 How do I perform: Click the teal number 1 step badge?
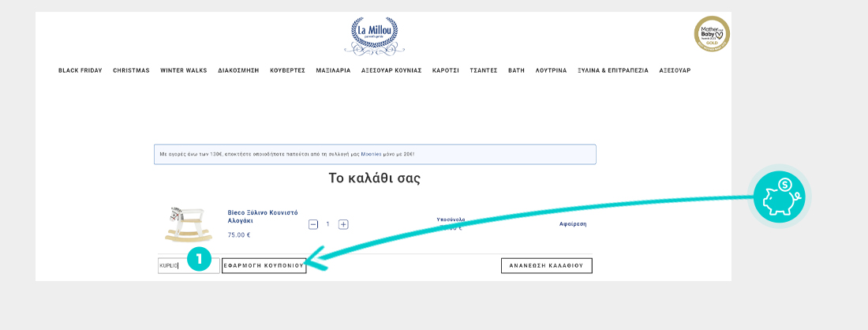(200, 258)
